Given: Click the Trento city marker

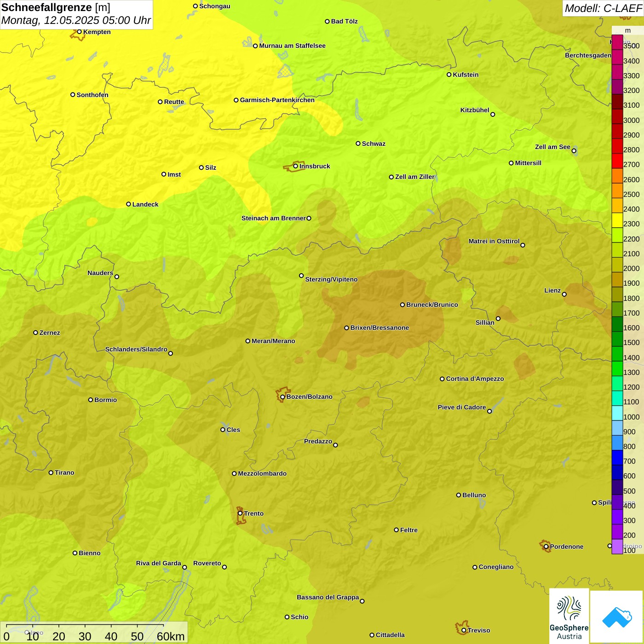Looking at the screenshot, I should 240,513.
